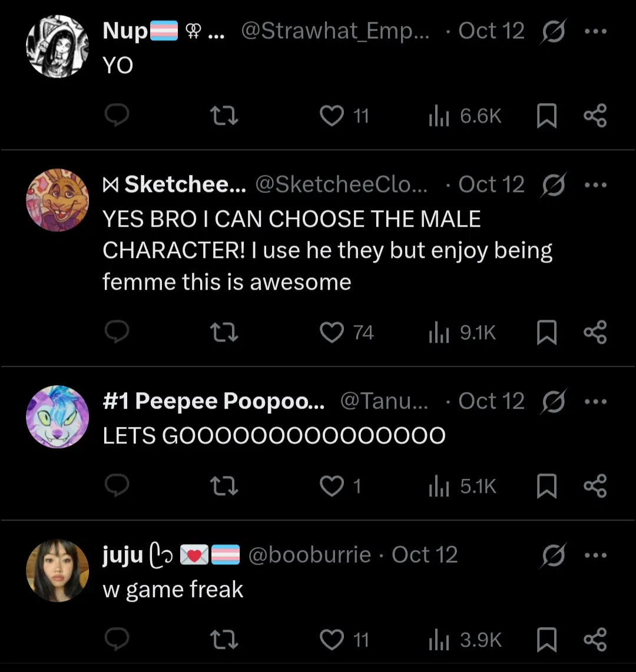Open more options on juju's post
636x672 pixels.
tap(595, 555)
